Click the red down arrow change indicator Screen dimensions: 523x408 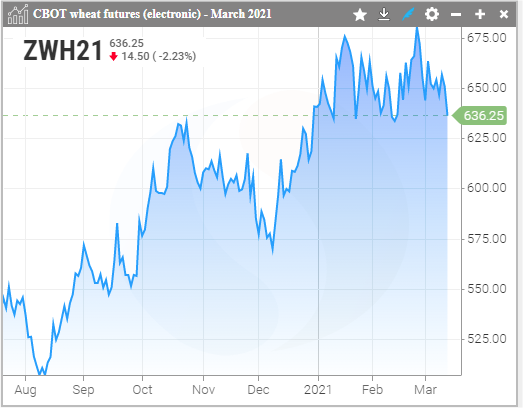point(113,56)
